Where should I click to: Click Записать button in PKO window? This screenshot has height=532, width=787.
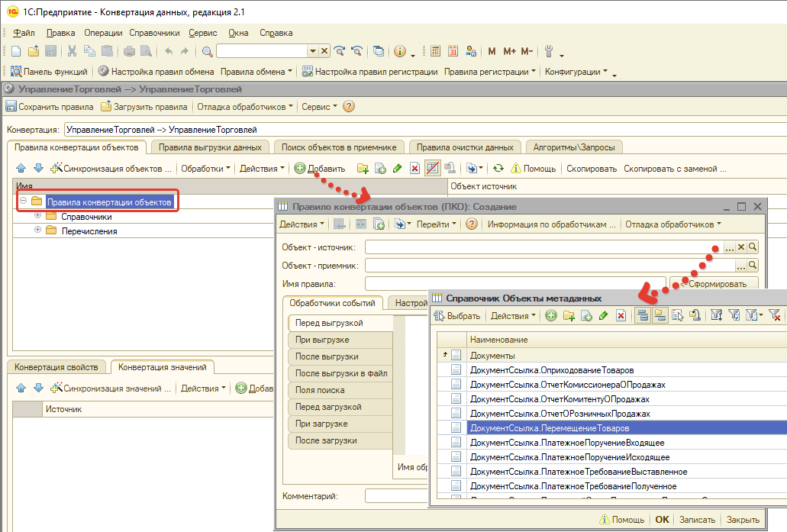[697, 520]
